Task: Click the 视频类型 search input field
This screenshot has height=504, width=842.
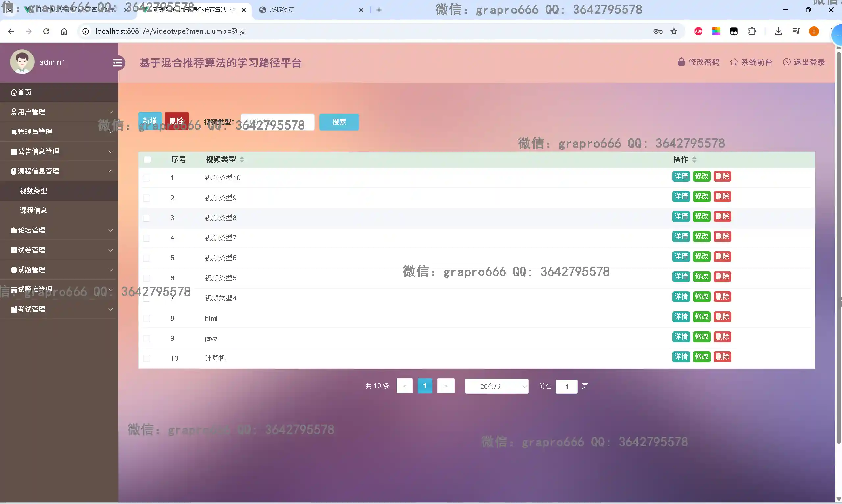Action: (x=277, y=122)
